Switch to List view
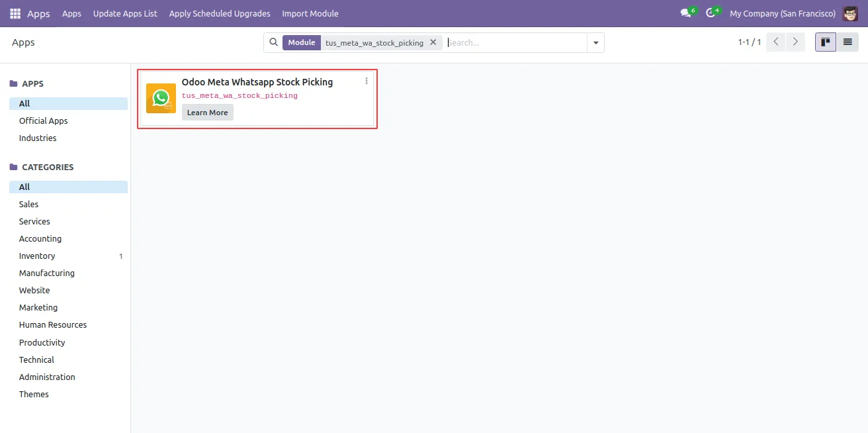The width and height of the screenshot is (868, 433). pos(847,42)
